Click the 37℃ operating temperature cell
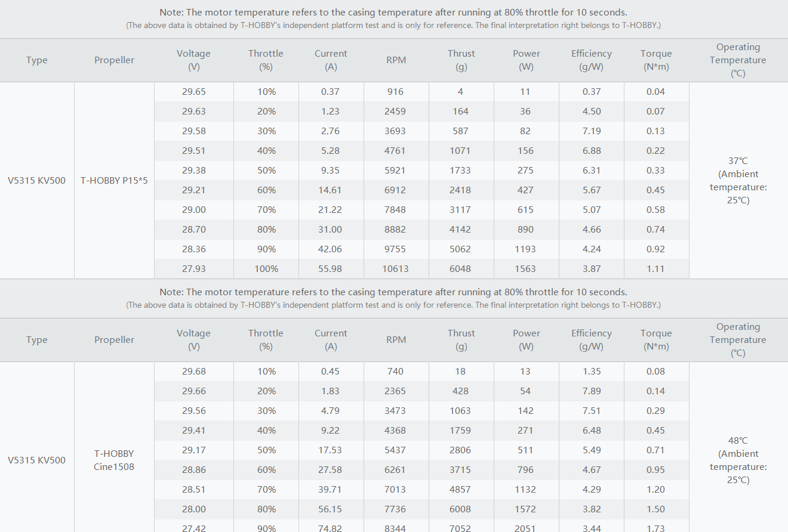The width and height of the screenshot is (788, 532). [x=738, y=180]
